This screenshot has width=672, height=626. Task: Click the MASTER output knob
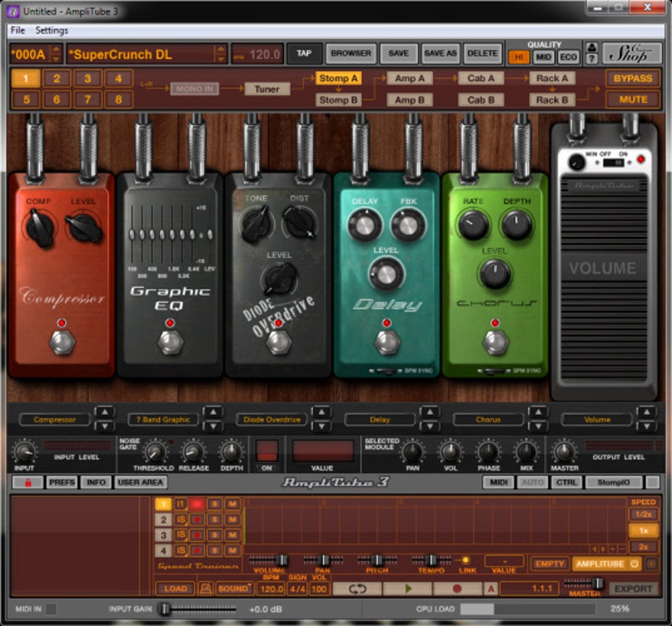click(x=564, y=451)
